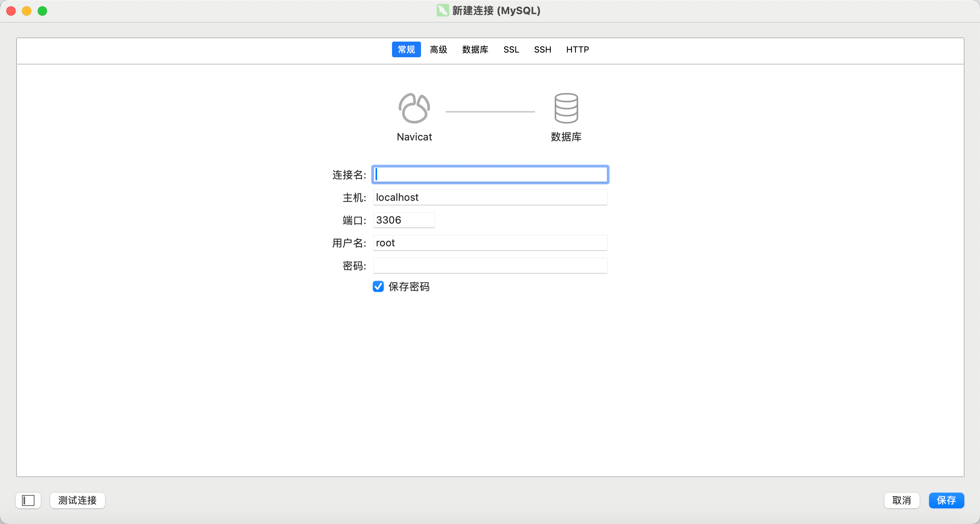Click the 数据库 caption under the cylinder
The image size is (980, 524).
pos(566,137)
